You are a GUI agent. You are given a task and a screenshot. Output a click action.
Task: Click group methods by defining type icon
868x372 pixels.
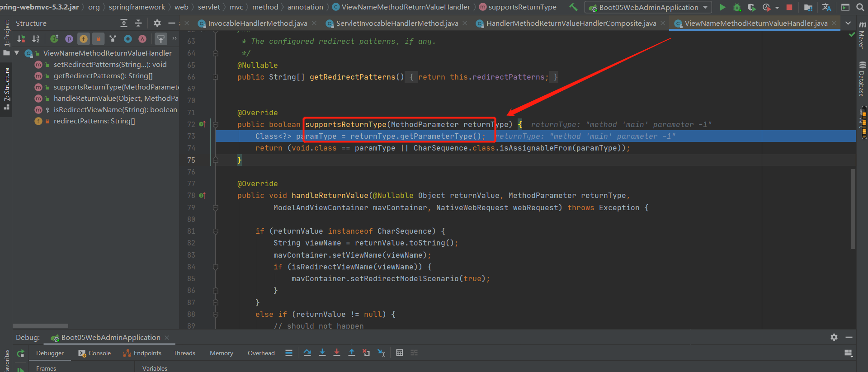point(113,39)
